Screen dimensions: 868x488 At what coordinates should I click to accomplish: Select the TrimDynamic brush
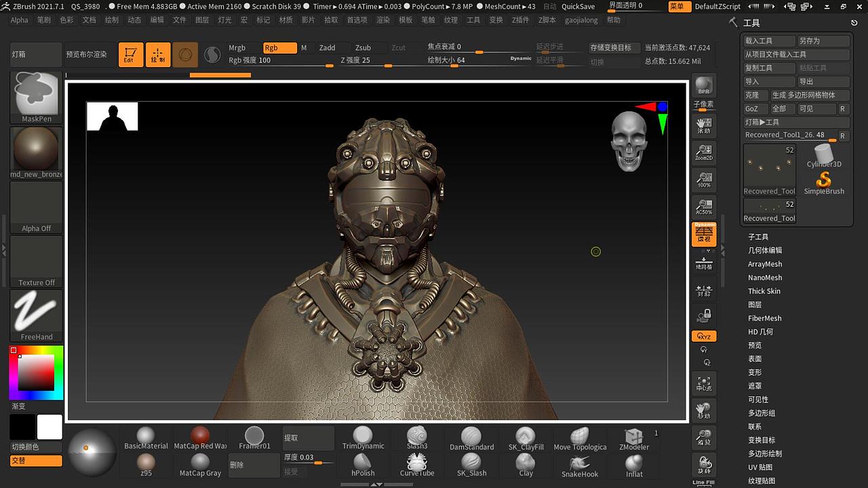363,439
